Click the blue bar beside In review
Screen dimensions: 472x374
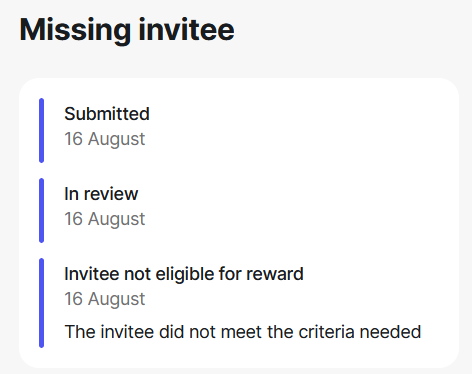pos(41,211)
